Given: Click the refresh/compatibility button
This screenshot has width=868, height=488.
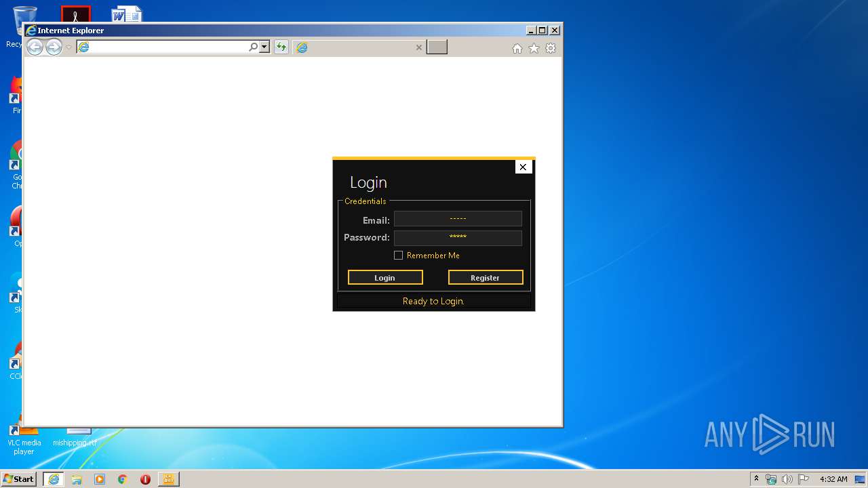Looking at the screenshot, I should (281, 47).
